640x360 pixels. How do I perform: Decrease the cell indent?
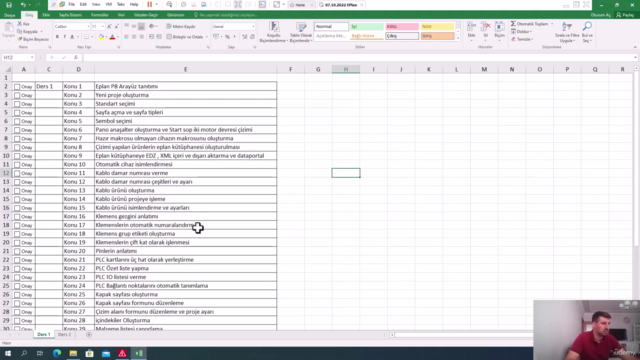tap(151, 37)
